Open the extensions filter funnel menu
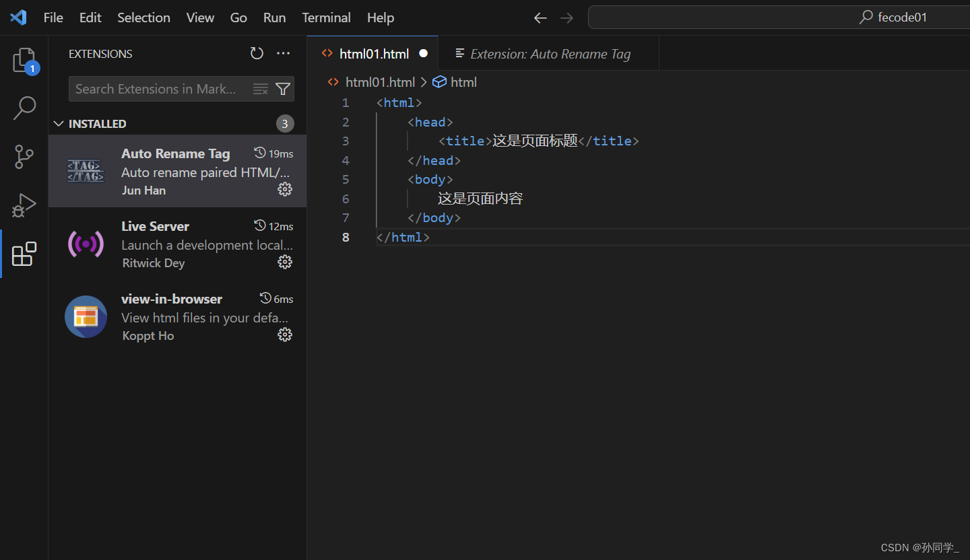The image size is (970, 560). click(x=283, y=89)
